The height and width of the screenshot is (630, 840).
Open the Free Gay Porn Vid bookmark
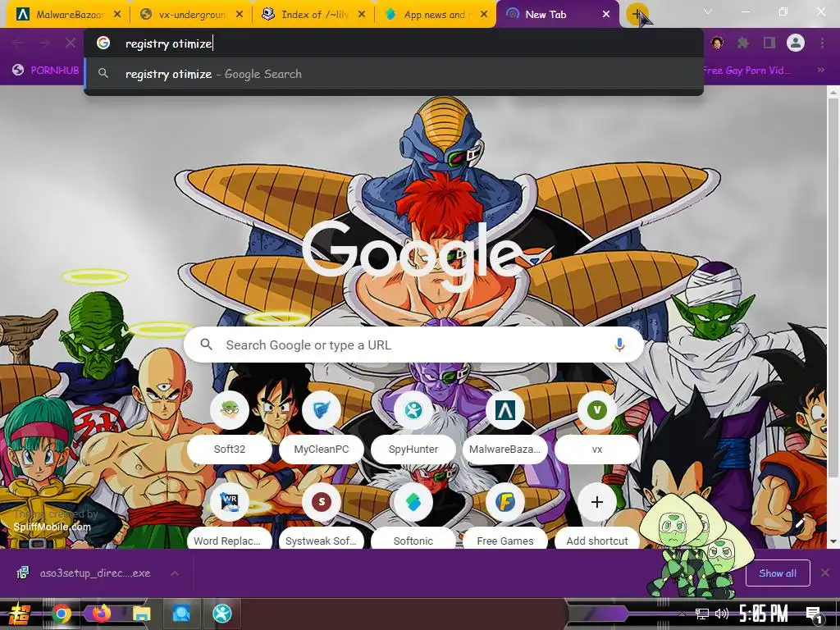click(x=746, y=71)
